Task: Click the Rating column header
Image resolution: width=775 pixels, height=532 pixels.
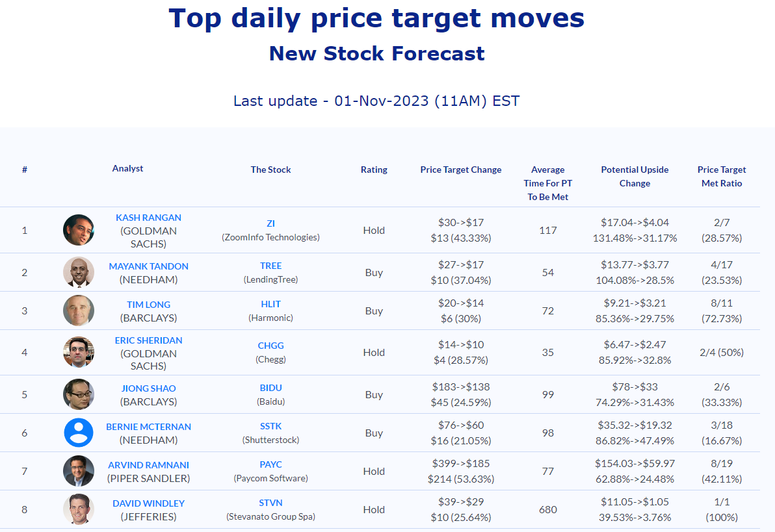Action: (374, 170)
